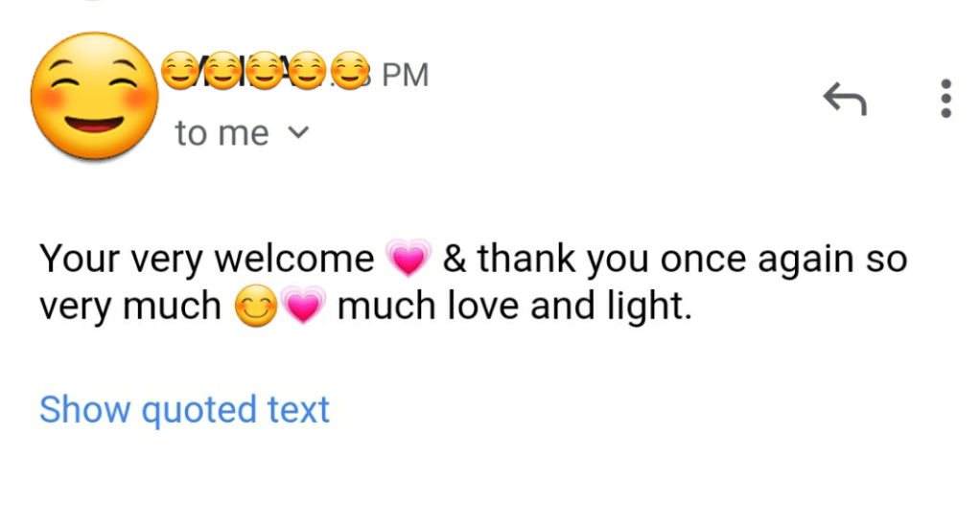Screen dimensions: 980x525
Task: Click the fourth small smiley in sender name
Action: point(308,72)
